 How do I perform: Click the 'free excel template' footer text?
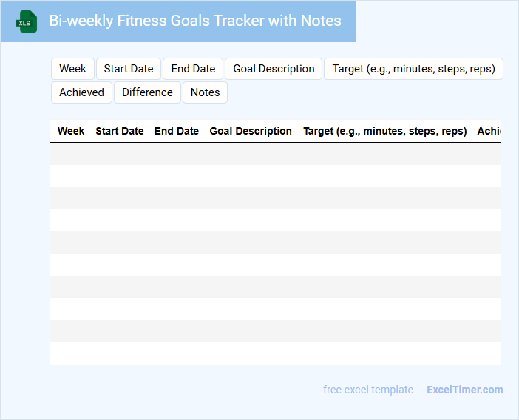[x=370, y=390]
